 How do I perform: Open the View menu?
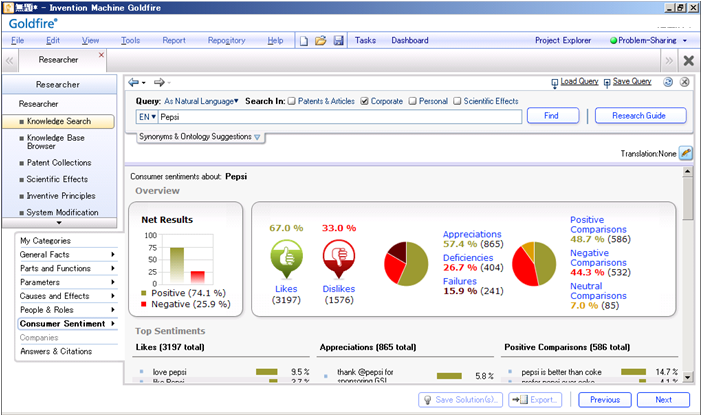(x=90, y=40)
